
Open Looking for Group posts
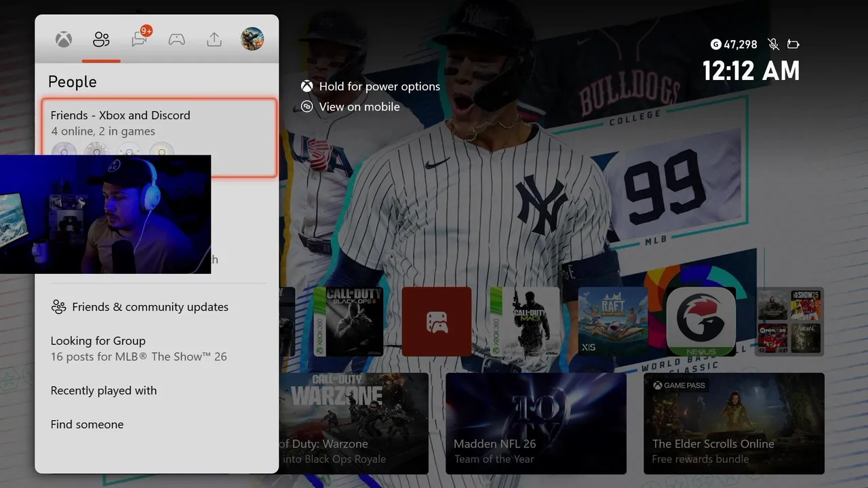(158, 348)
